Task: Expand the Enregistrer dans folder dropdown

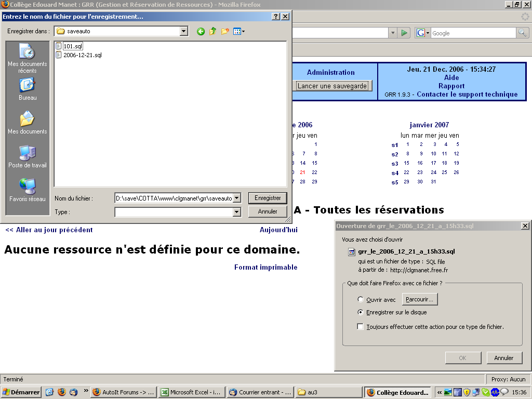Action: tap(183, 31)
